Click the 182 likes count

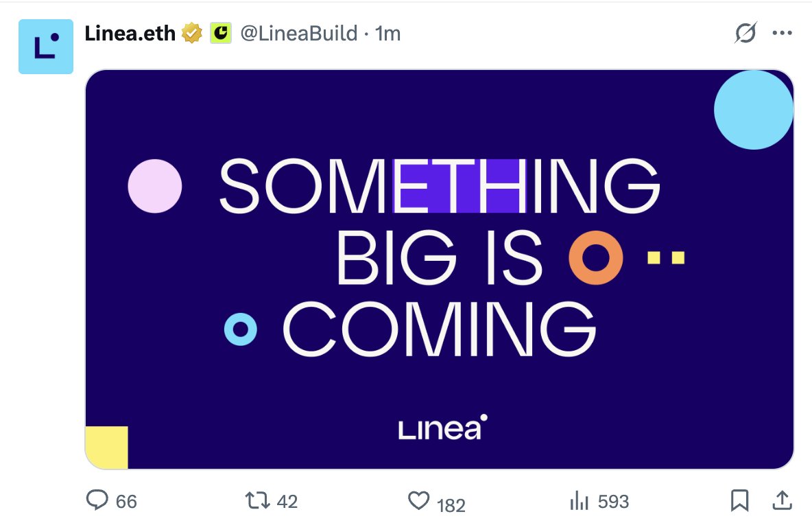[x=451, y=505]
